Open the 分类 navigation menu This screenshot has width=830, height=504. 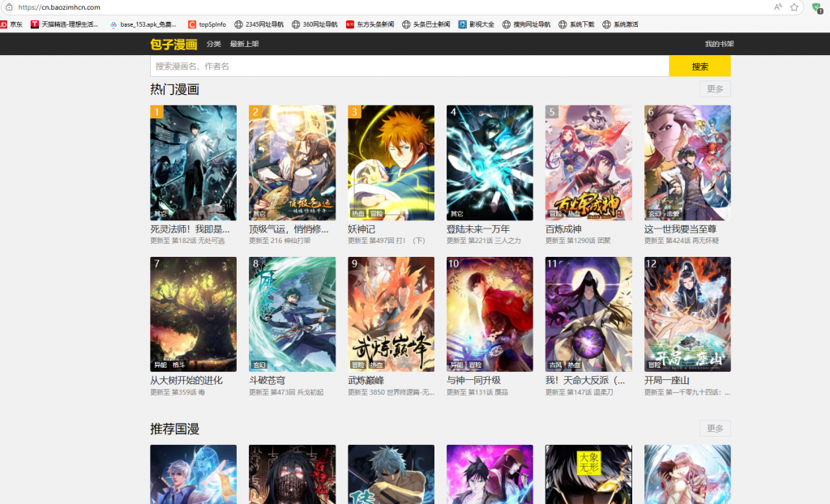tap(214, 44)
